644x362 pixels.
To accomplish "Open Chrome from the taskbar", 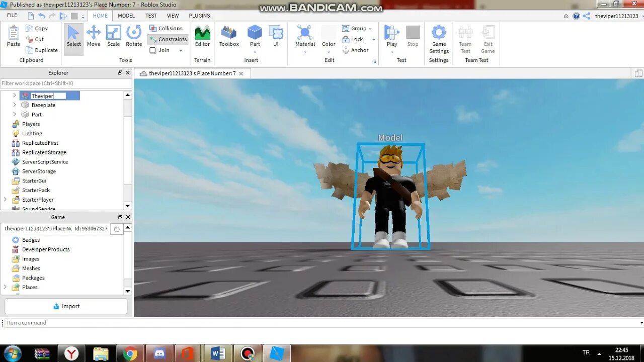I will tap(130, 353).
